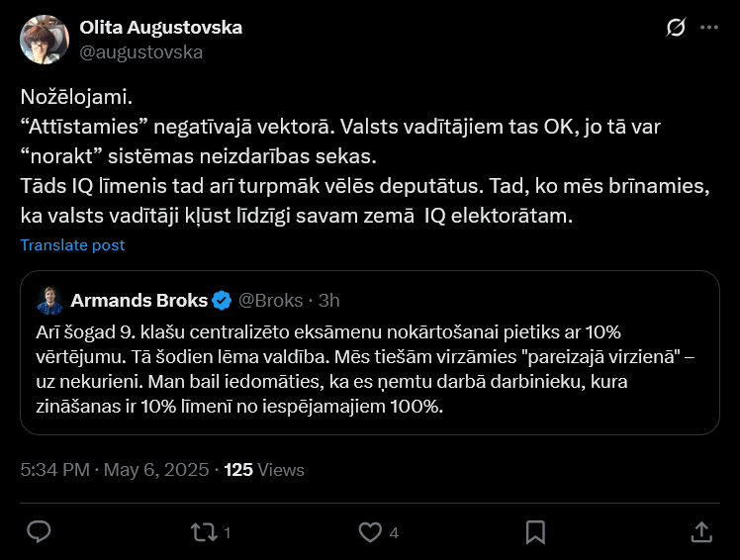This screenshot has height=560, width=740.
Task: Open Armands Broks' small avatar
Action: [x=50, y=300]
